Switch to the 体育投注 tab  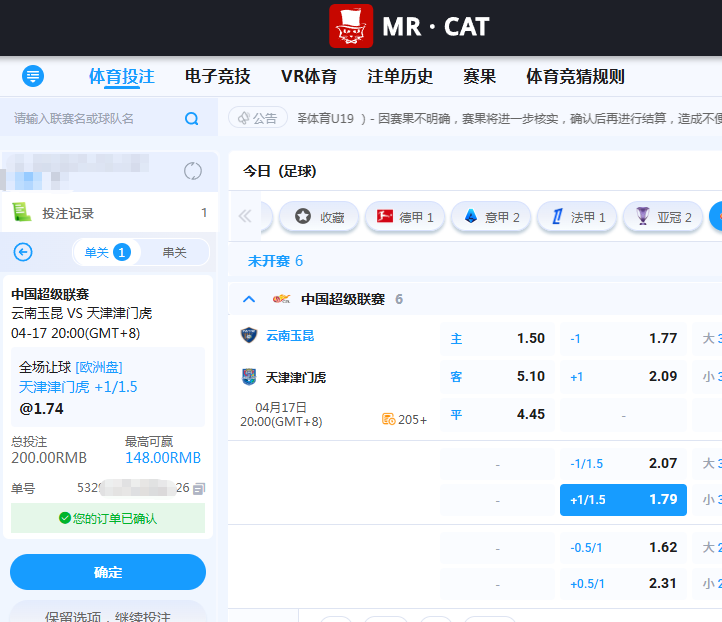click(122, 76)
